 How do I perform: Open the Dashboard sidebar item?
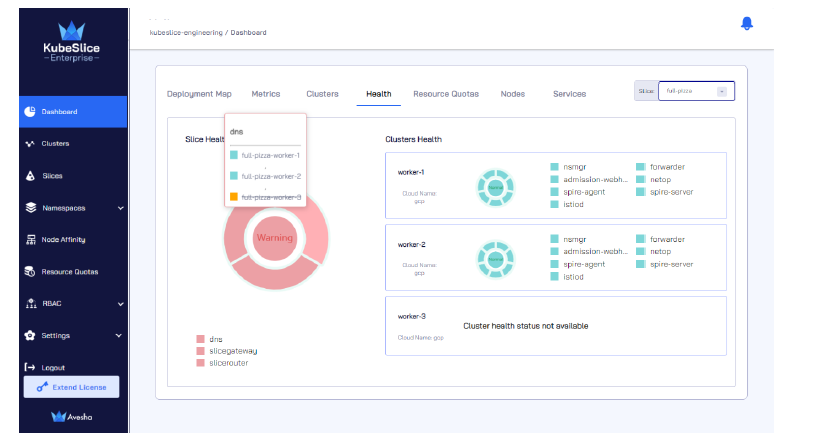(x=73, y=111)
